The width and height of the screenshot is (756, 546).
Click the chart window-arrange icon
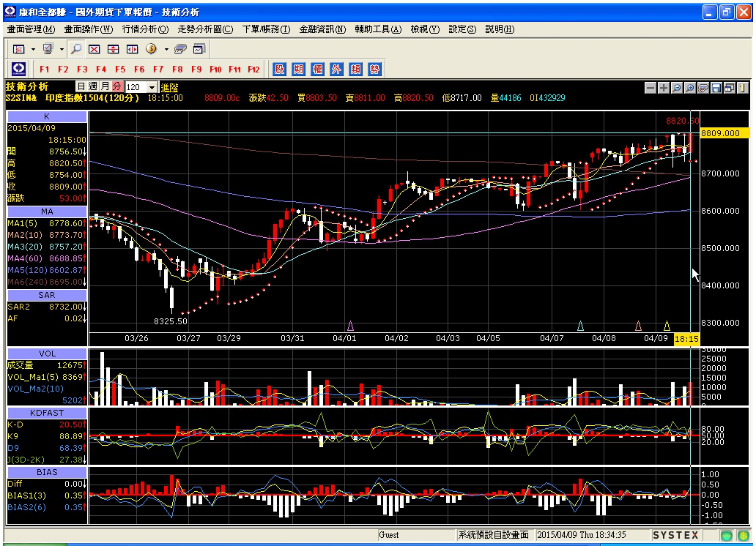pos(730,88)
